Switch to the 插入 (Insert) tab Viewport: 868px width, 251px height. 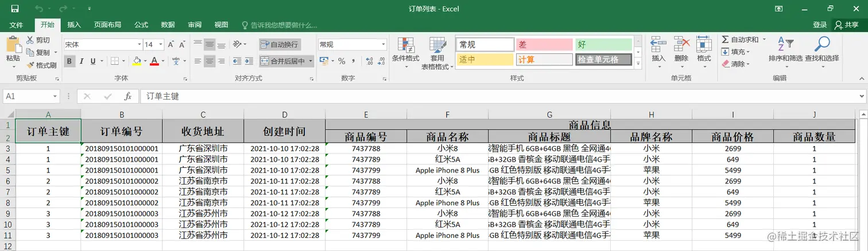click(74, 25)
